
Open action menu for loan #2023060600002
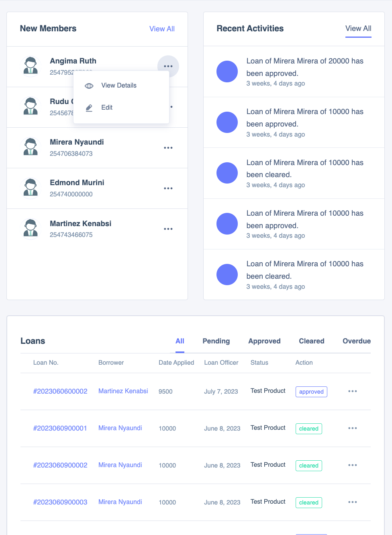(x=353, y=391)
